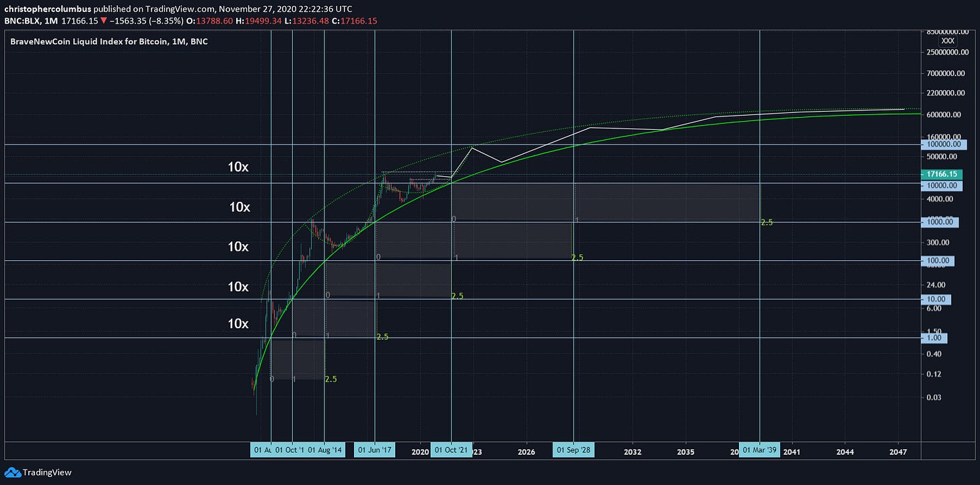Viewport: 980px width, 485px height.
Task: Click the 2032 time axis label
Action: [633, 451]
